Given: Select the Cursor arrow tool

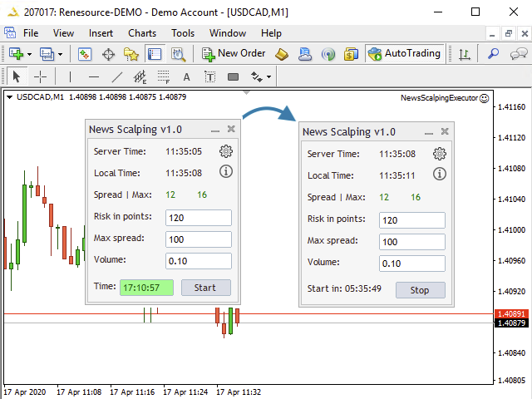Looking at the screenshot, I should pos(16,76).
